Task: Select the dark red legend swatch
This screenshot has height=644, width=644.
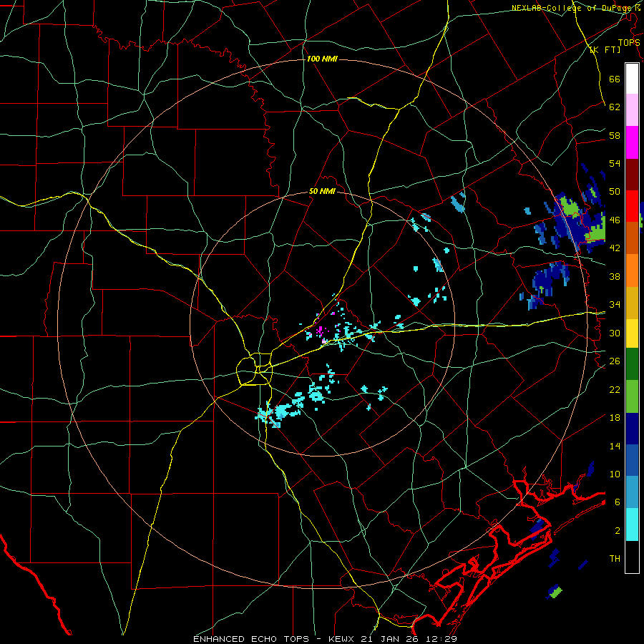Action: [632, 174]
